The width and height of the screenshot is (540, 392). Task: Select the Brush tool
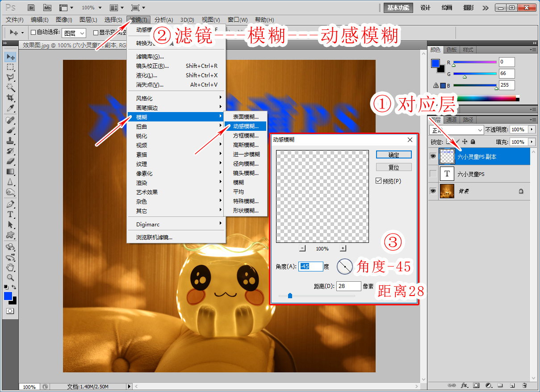(10, 130)
